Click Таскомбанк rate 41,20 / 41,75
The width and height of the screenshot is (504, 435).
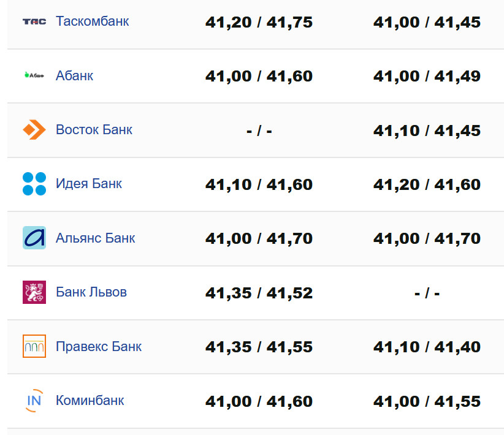pyautogui.click(x=259, y=23)
